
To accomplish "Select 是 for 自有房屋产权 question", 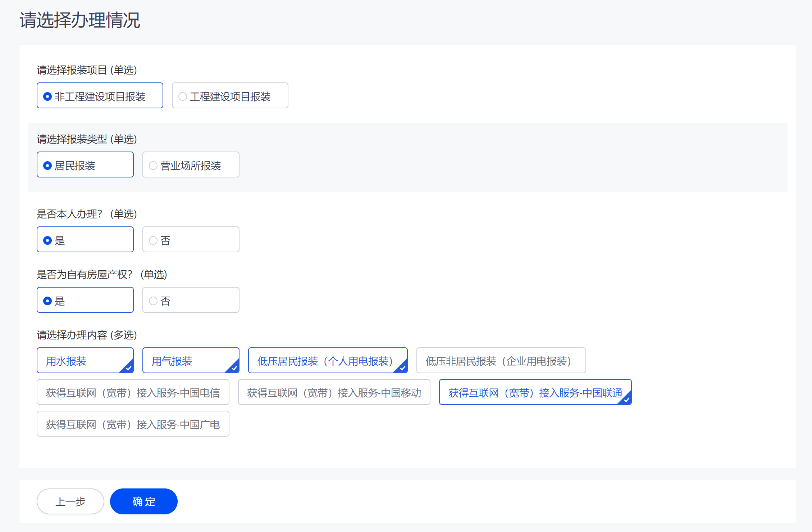I will [85, 300].
